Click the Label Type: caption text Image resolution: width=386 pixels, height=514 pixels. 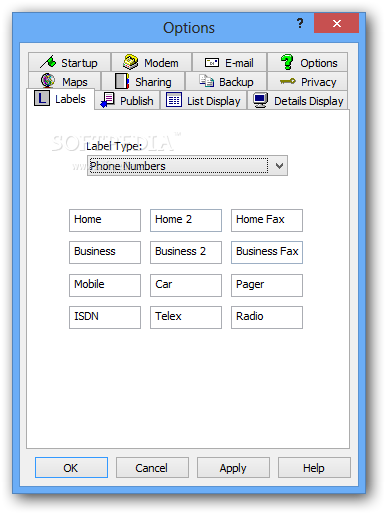114,146
